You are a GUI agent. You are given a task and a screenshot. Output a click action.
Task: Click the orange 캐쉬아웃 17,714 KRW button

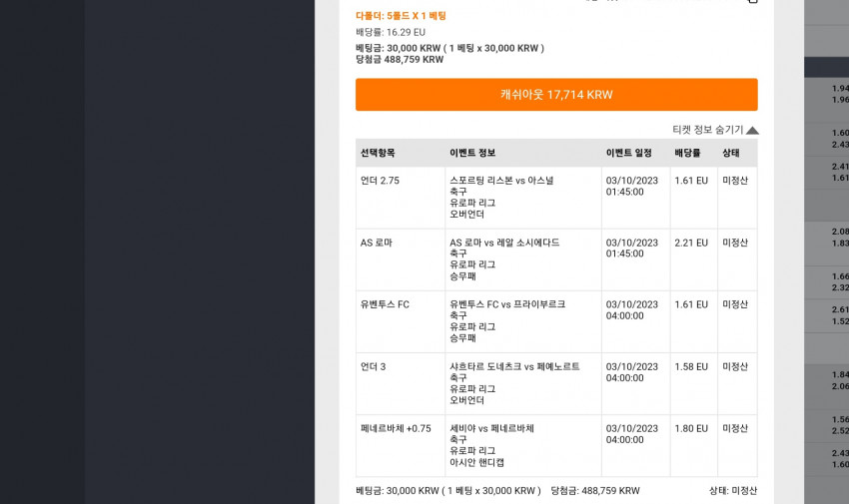click(556, 95)
